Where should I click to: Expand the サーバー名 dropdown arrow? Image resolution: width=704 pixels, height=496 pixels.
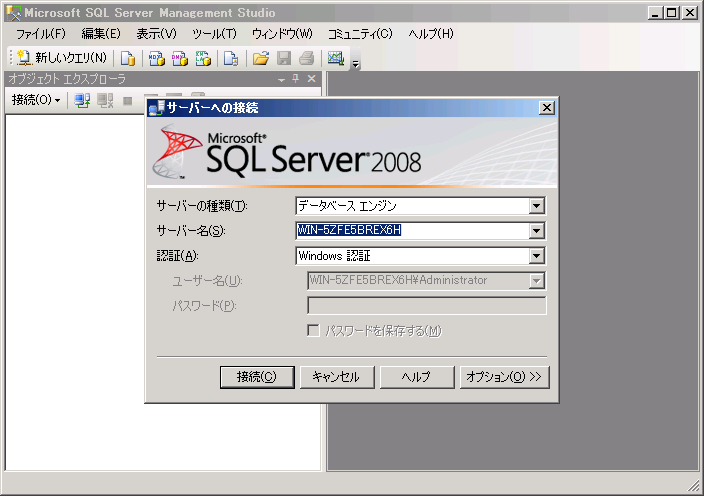pos(537,231)
